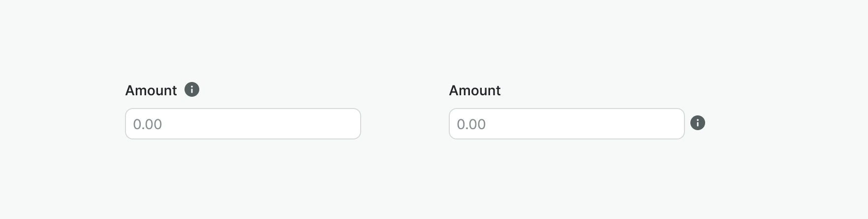This screenshot has width=868, height=219.
Task: Place cursor in the second Amount box
Action: pyautogui.click(x=567, y=124)
